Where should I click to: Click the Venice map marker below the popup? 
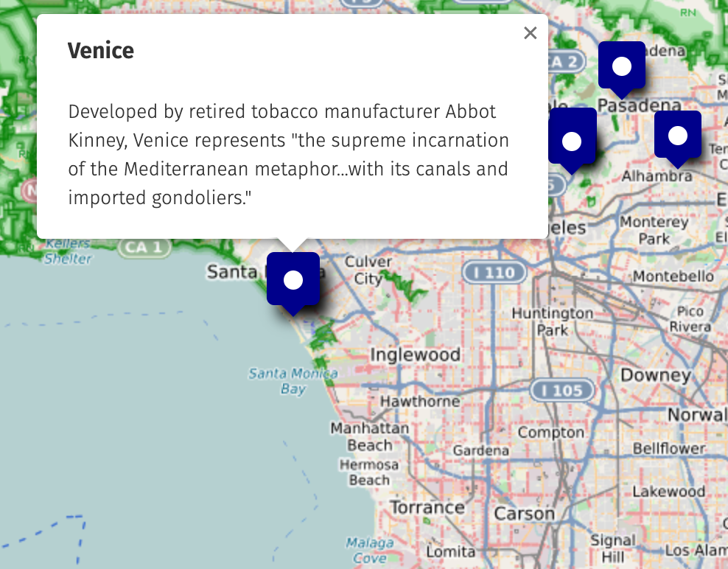point(293,280)
